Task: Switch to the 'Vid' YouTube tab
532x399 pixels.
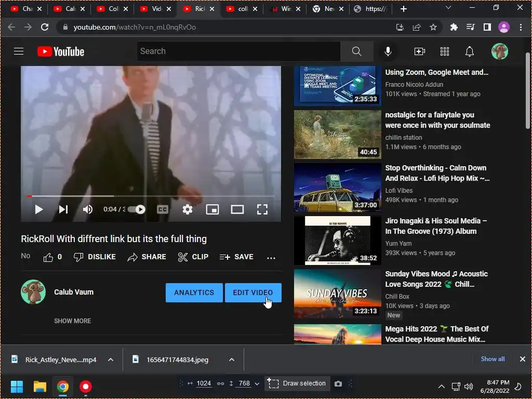Action: pos(155,9)
